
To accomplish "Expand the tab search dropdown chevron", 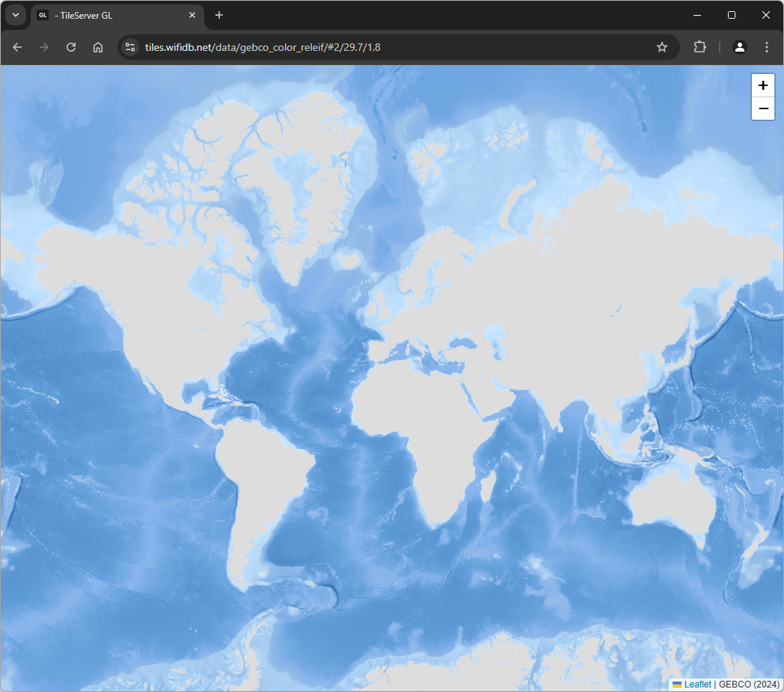I will [16, 15].
